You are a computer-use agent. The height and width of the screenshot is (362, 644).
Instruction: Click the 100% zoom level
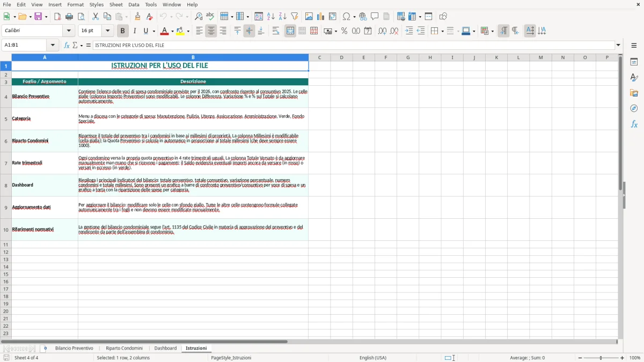[x=635, y=358]
